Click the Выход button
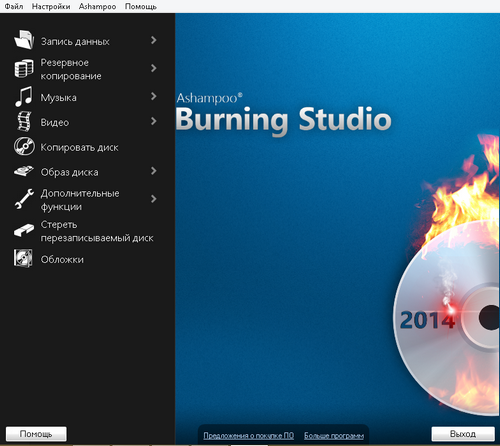 pos(463,434)
